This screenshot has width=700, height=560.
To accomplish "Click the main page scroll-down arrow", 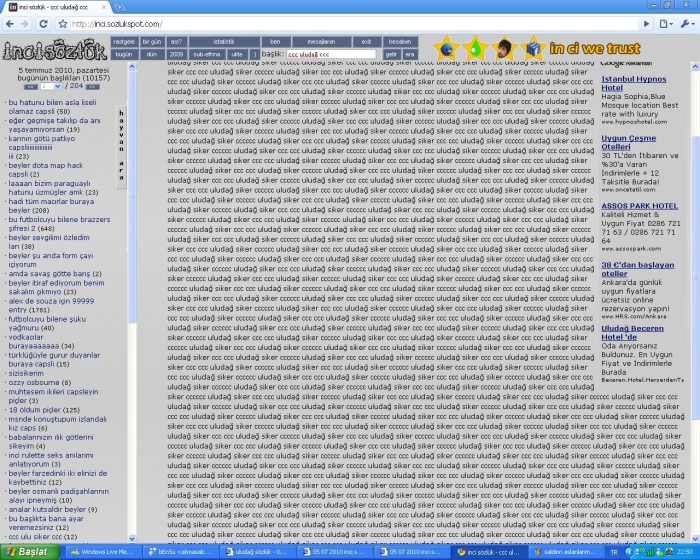I will (695, 539).
